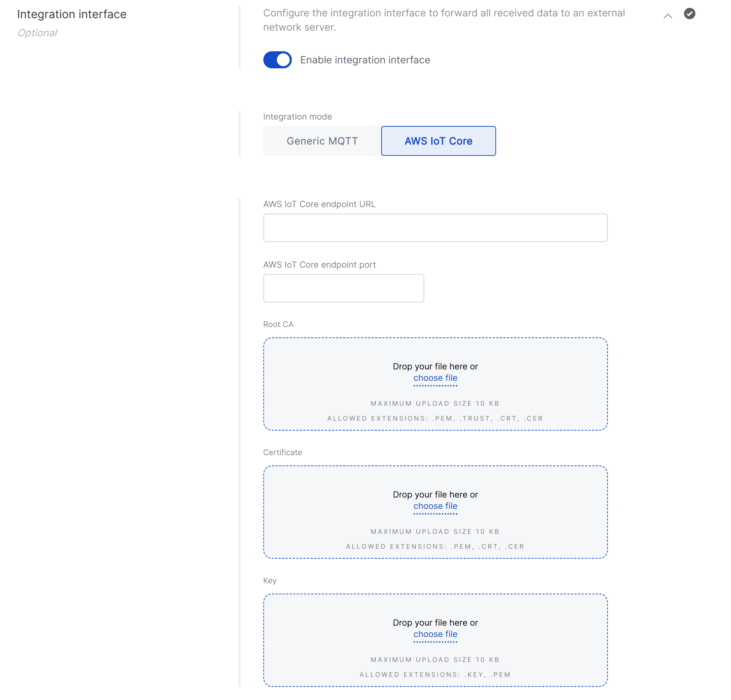This screenshot has height=700, width=731.
Task: Toggle Enable integration interface switch
Action: coord(277,60)
